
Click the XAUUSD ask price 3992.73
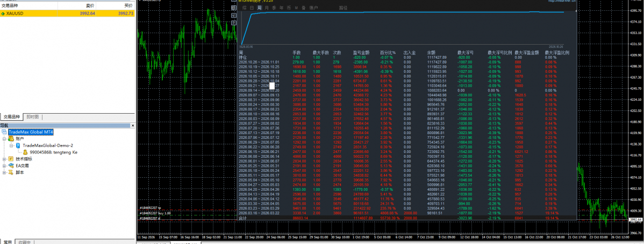coord(125,13)
